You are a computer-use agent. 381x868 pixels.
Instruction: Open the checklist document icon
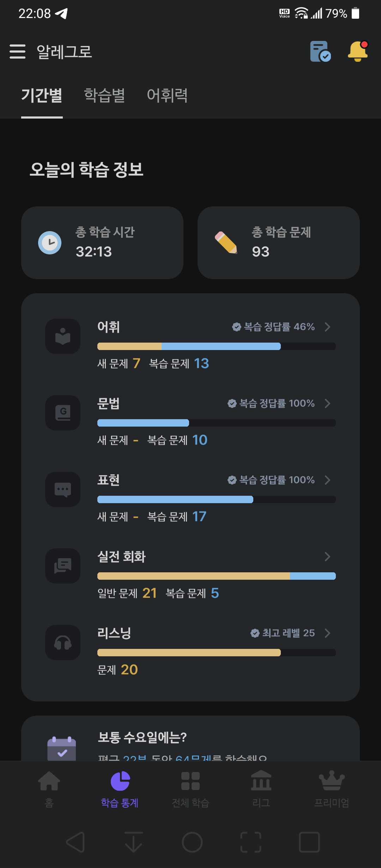tap(320, 52)
